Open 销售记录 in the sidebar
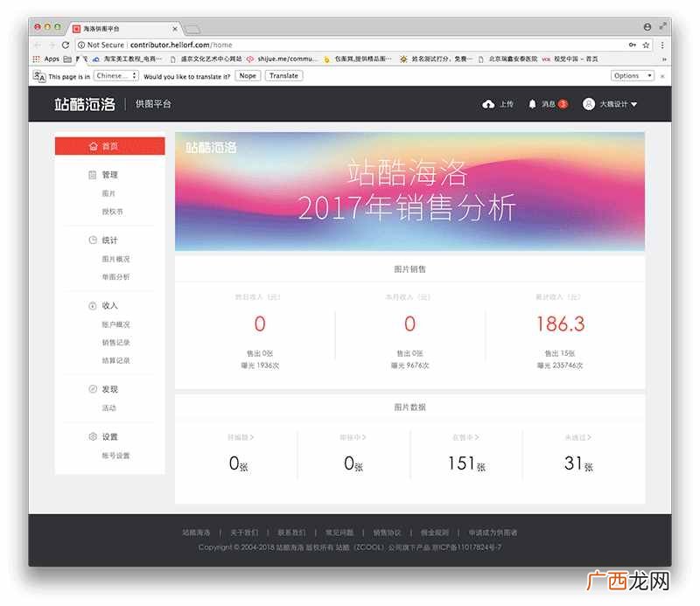 click(x=115, y=342)
